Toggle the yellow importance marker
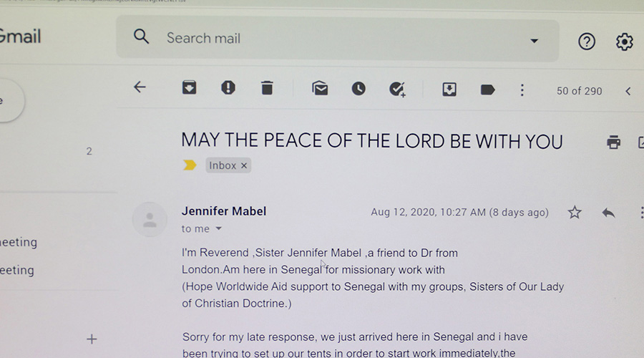644x358 pixels. [190, 165]
